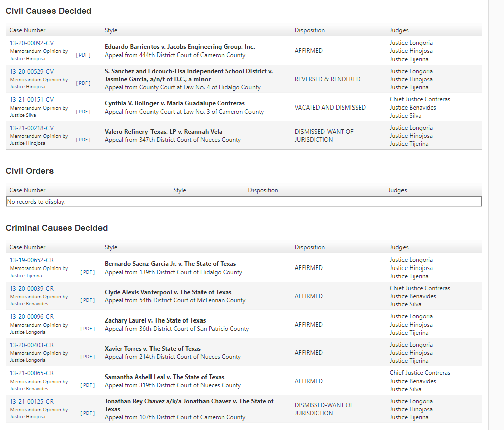504x430 pixels.
Task: Select 'Valero Refinery-Texas, LP v. Reannah Vela'
Action: coord(163,132)
